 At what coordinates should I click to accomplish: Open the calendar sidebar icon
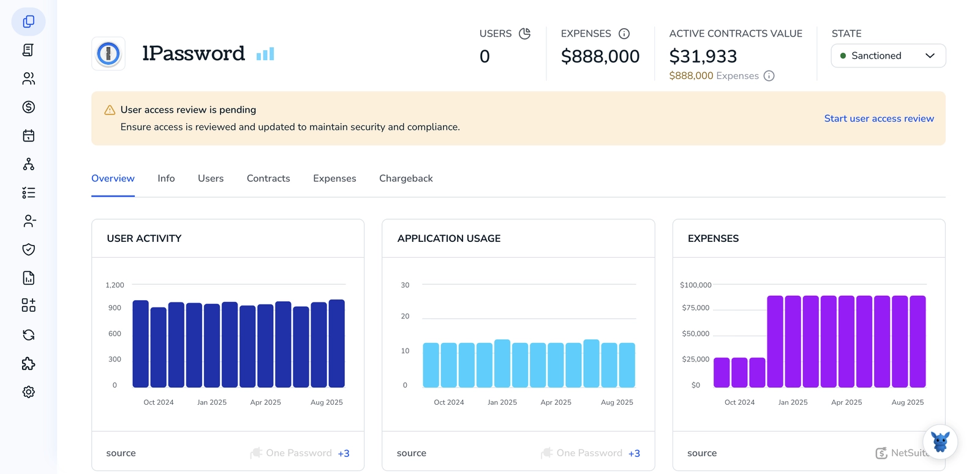tap(28, 135)
